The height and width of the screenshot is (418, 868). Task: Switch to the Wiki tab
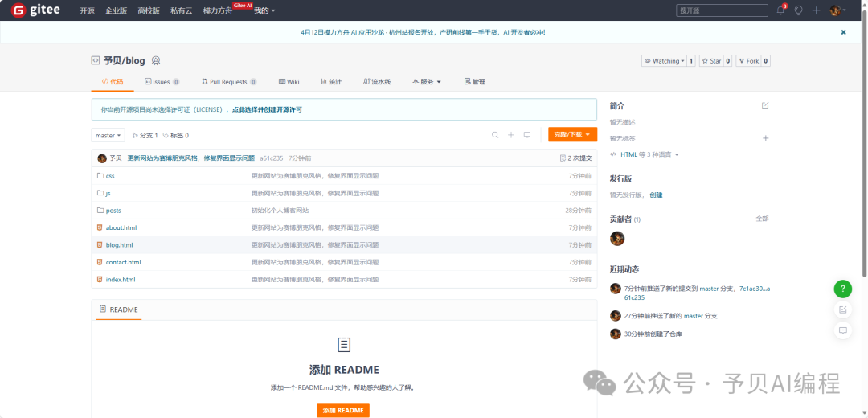(x=289, y=82)
